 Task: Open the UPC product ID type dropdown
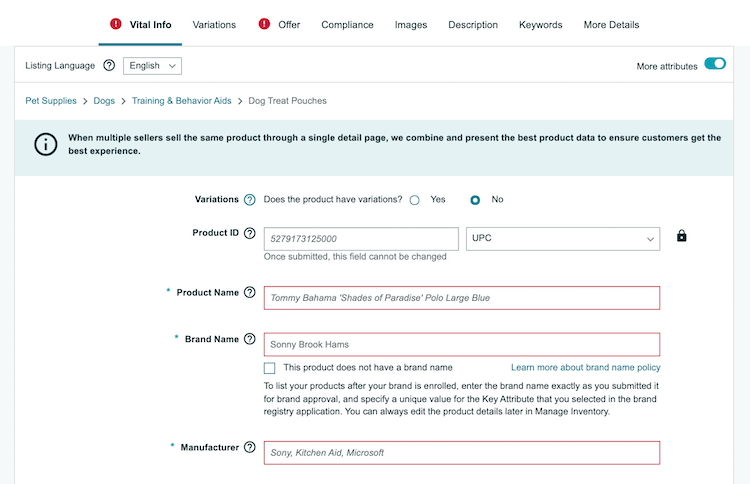(563, 239)
